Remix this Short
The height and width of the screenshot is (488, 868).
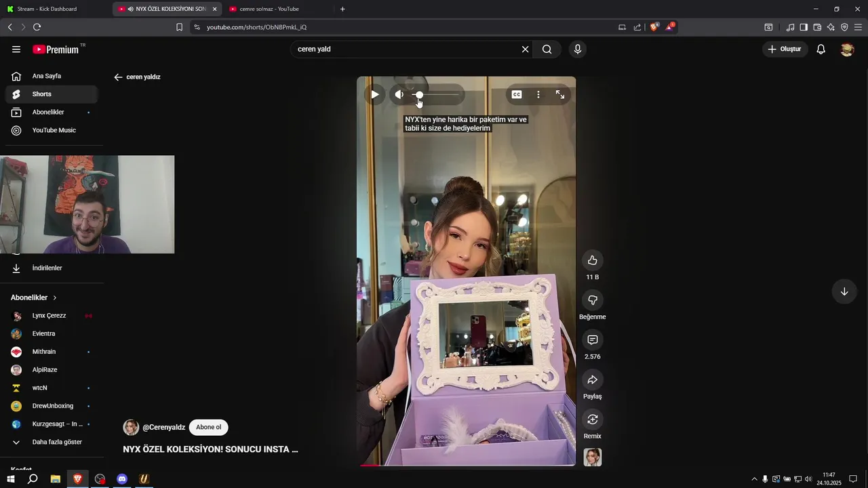coord(593,419)
